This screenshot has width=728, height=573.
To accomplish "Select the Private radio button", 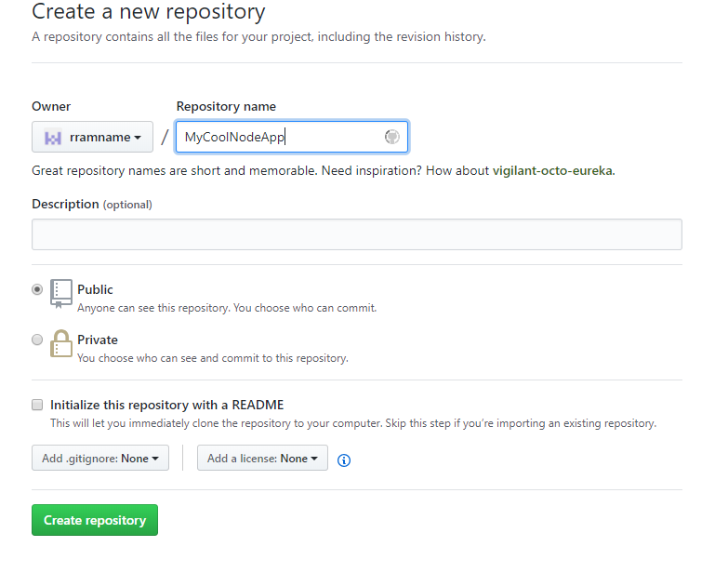I will coord(37,340).
